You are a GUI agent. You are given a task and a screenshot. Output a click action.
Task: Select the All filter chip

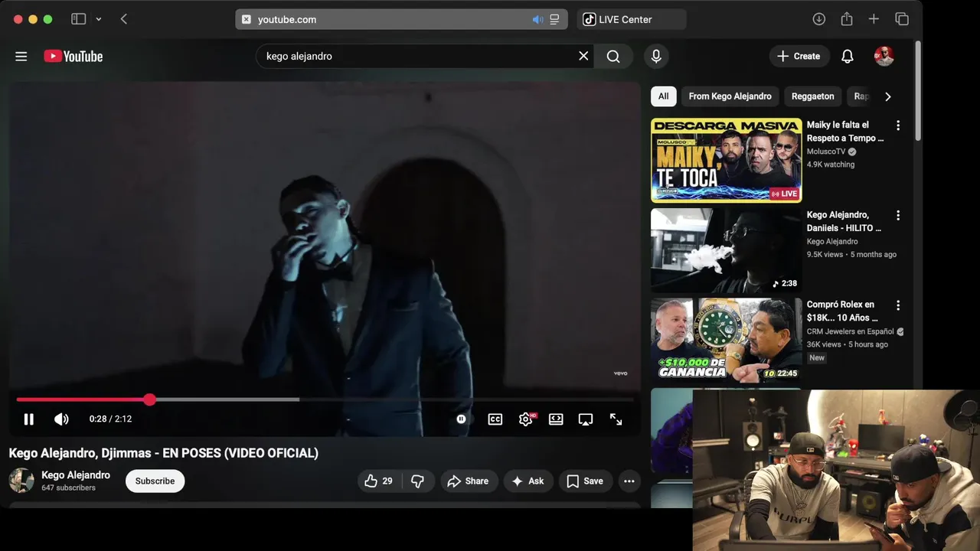(x=663, y=96)
